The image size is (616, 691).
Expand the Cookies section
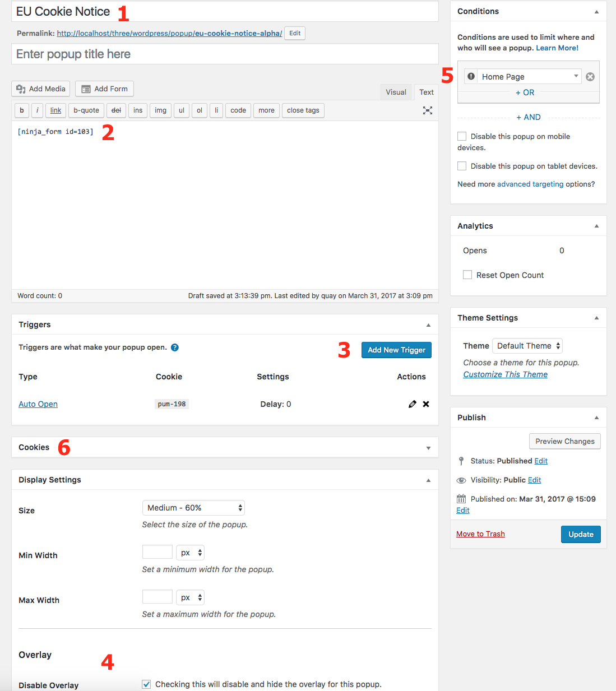coord(428,447)
